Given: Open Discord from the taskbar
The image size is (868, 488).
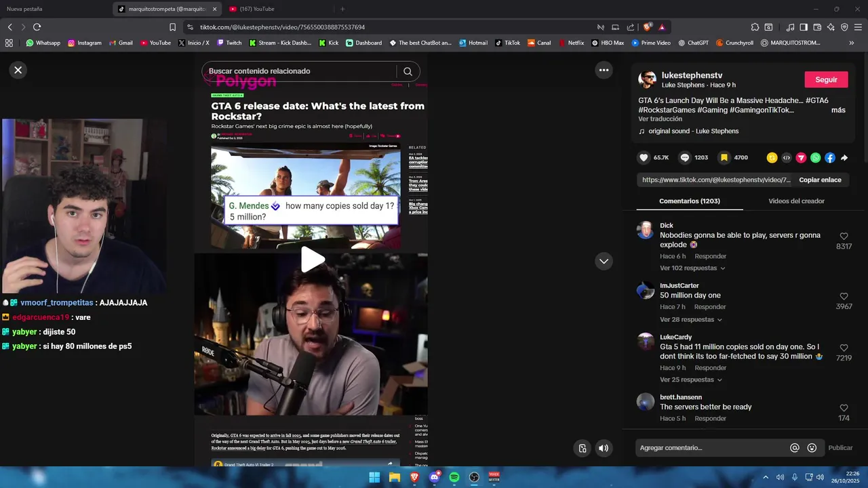Looking at the screenshot, I should [x=435, y=477].
